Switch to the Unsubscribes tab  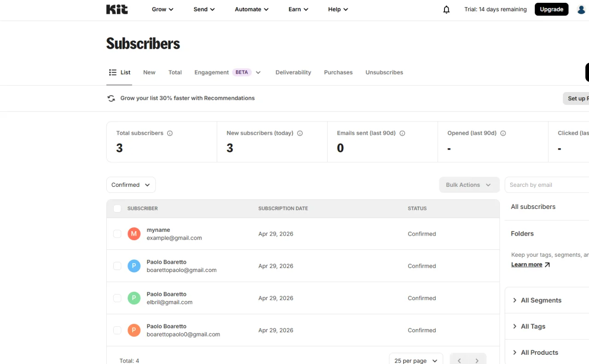(384, 72)
